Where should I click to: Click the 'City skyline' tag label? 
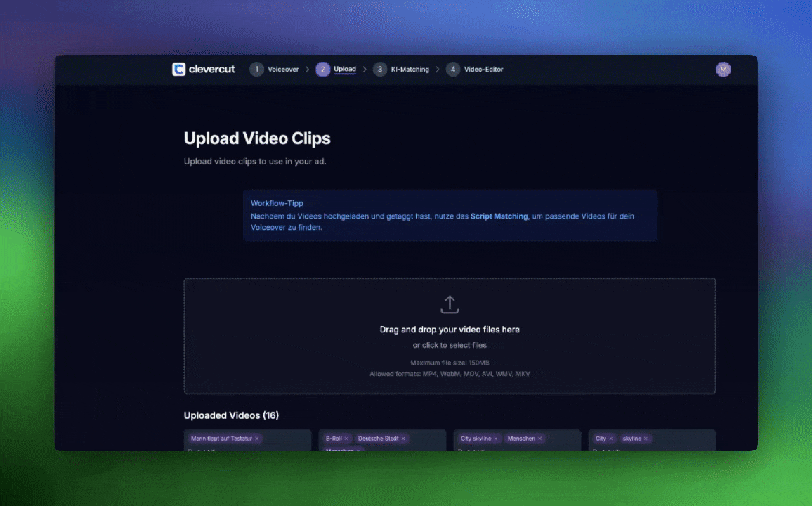pyautogui.click(x=476, y=439)
